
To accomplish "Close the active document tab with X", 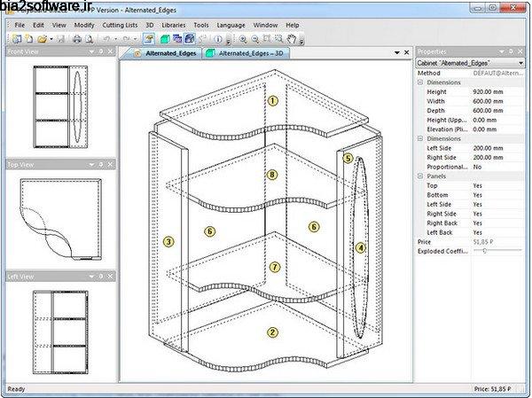I will (x=406, y=52).
